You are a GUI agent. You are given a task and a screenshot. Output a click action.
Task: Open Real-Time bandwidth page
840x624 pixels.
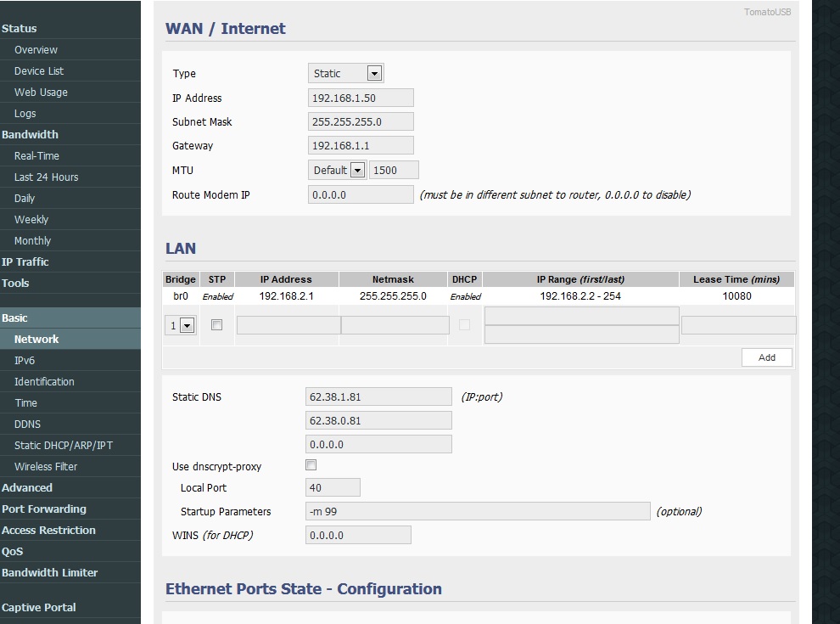tap(36, 156)
